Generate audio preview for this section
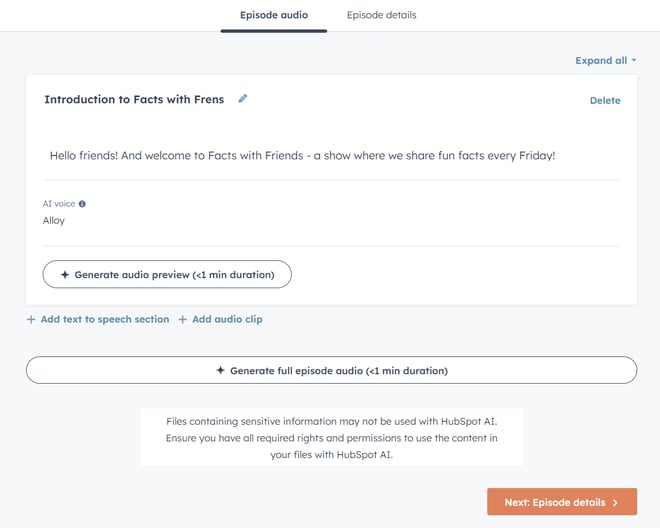The height and width of the screenshot is (528, 660). [x=167, y=275]
